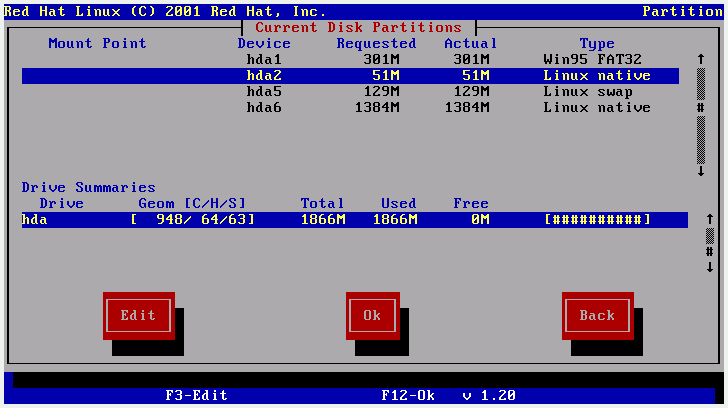Click the Drive Summaries heading
728x408 pixels.
point(89,188)
